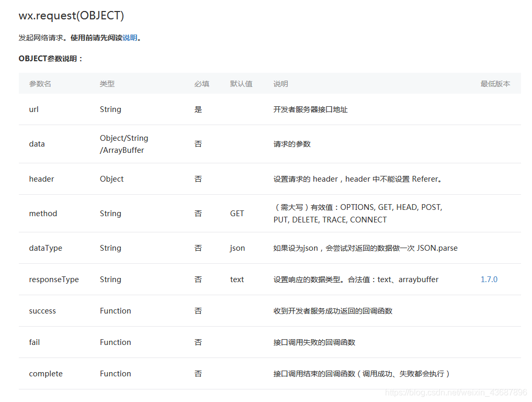The height and width of the screenshot is (402, 532).
Task: Select the complete parameter name cell
Action: pyautogui.click(x=46, y=374)
